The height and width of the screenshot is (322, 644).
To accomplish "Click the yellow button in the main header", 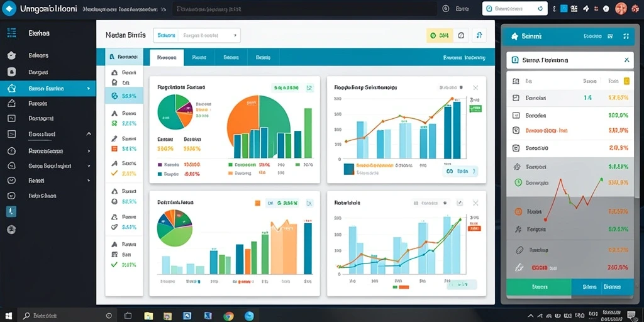I will [x=440, y=36].
